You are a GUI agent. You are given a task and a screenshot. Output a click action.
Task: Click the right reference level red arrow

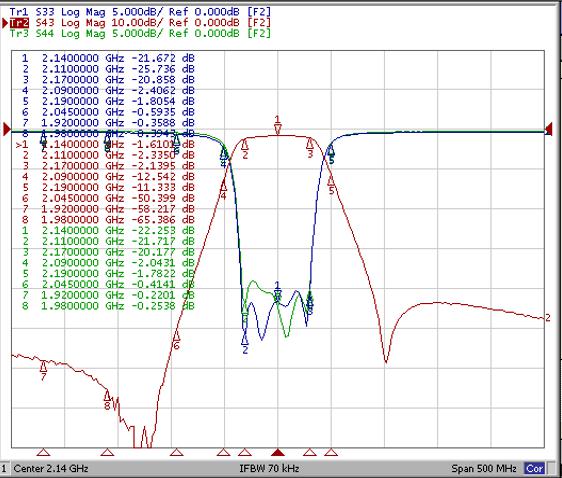coord(548,129)
